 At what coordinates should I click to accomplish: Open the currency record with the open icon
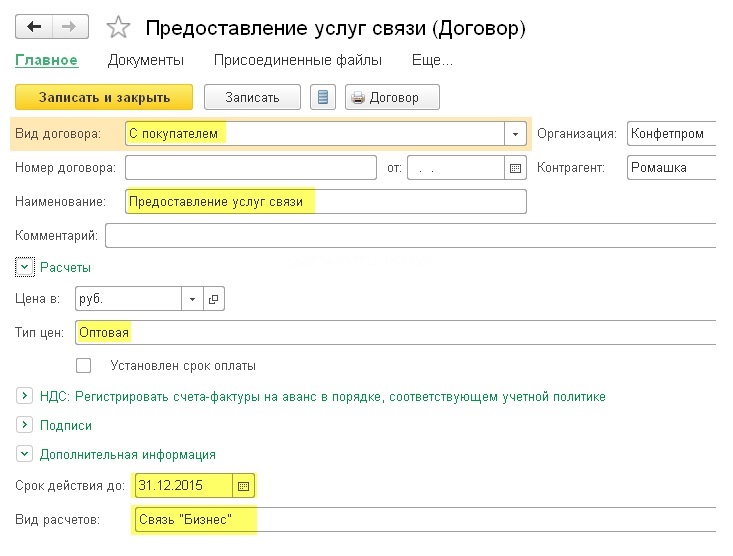pyautogui.click(x=214, y=299)
